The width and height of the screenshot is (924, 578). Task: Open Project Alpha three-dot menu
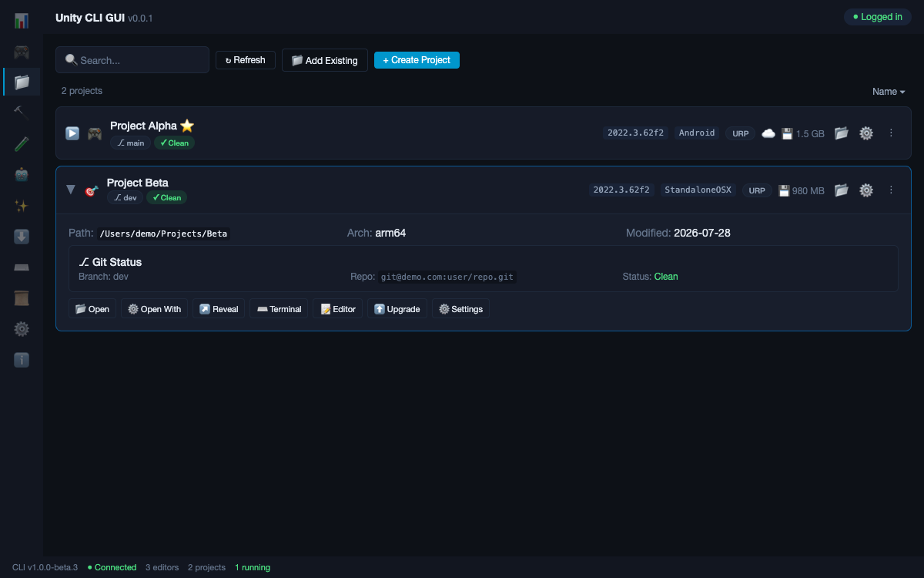click(x=891, y=133)
